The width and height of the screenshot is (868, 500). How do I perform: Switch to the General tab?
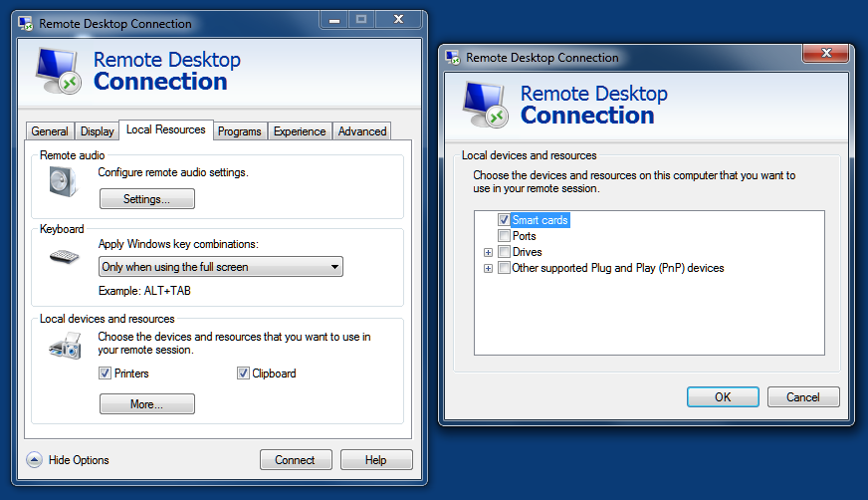pyautogui.click(x=50, y=131)
